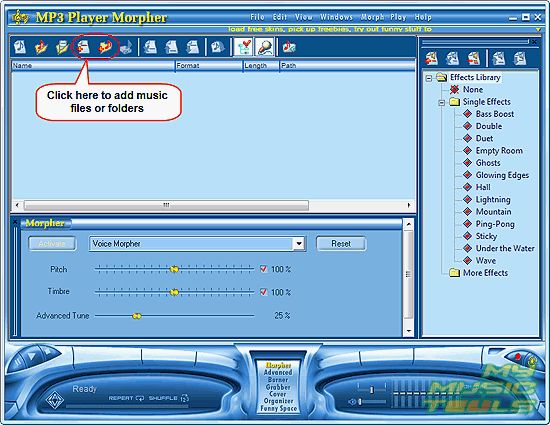Toggle the microphone toolbar icon

[x=264, y=47]
